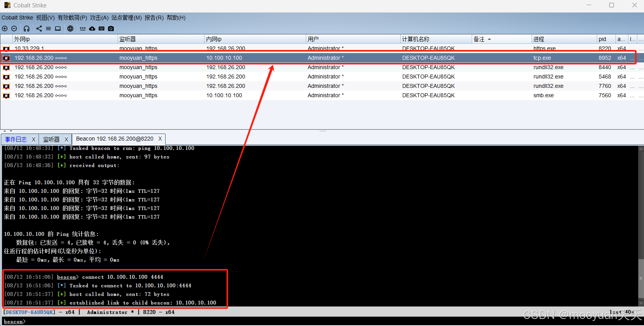Open the 帮助(H) menu
Screen dimensions: 644x326
click(176, 18)
